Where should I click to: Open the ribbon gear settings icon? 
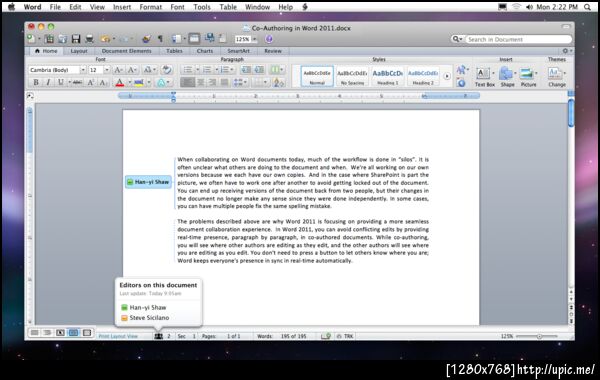tap(565, 51)
